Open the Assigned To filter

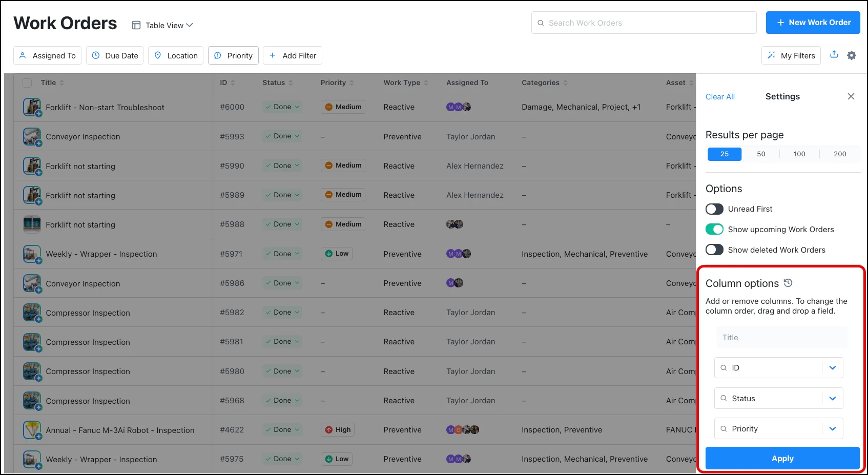pyautogui.click(x=47, y=55)
